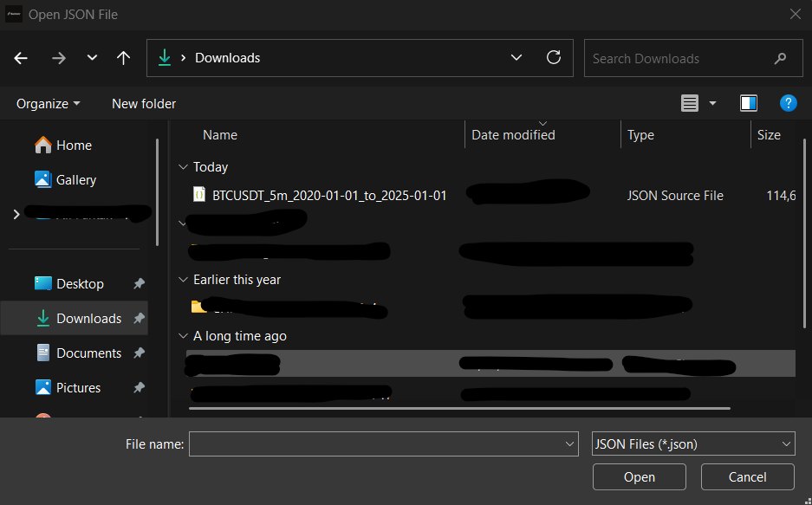Create a New folder
The height and width of the screenshot is (505, 812).
[x=144, y=103]
